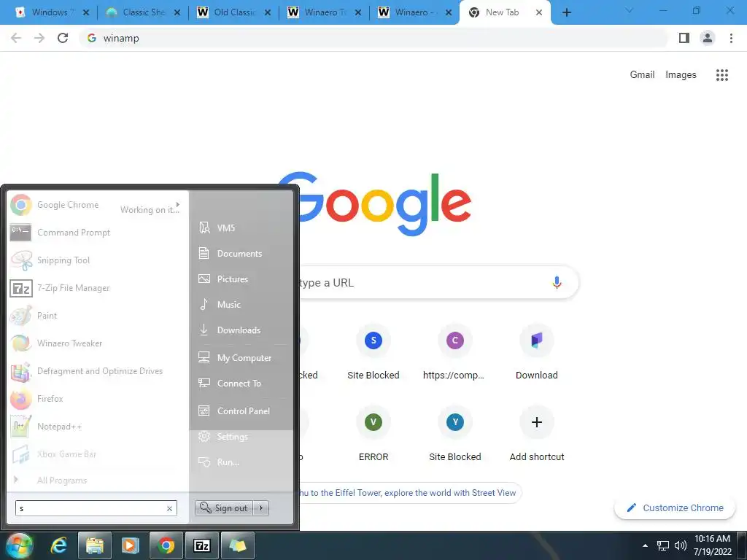The height and width of the screenshot is (560, 747).
Task: Expand shutdown options arrow beside Sign out
Action: [x=261, y=508]
